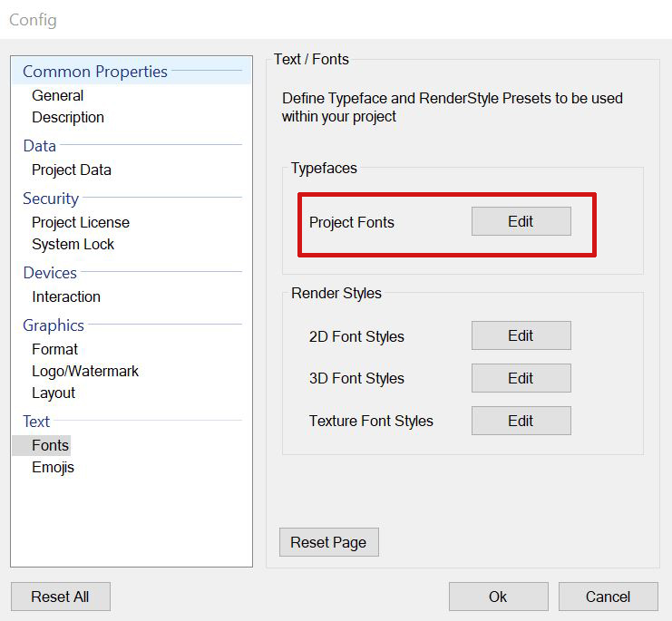Select Description in the sidebar

(68, 117)
